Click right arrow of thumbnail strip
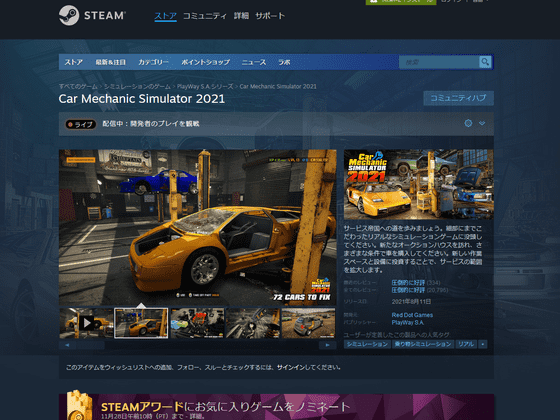Image resolution: width=560 pixels, height=420 pixels. [328, 345]
